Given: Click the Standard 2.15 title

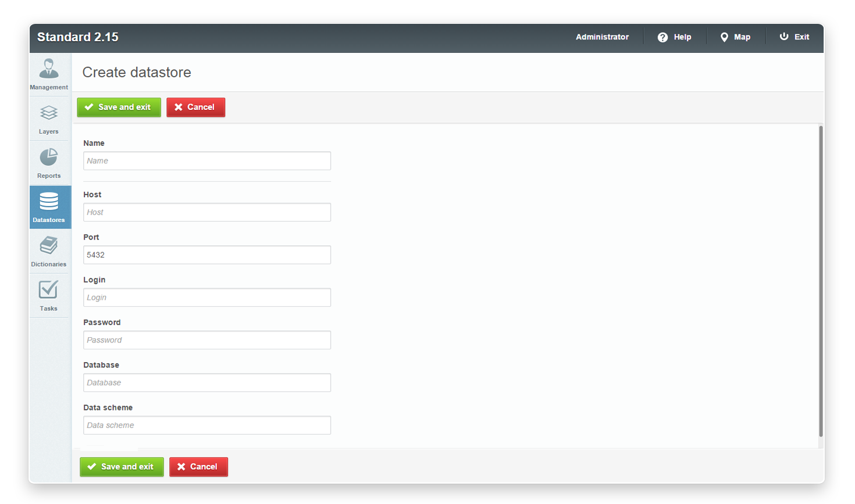Looking at the screenshot, I should [x=78, y=37].
